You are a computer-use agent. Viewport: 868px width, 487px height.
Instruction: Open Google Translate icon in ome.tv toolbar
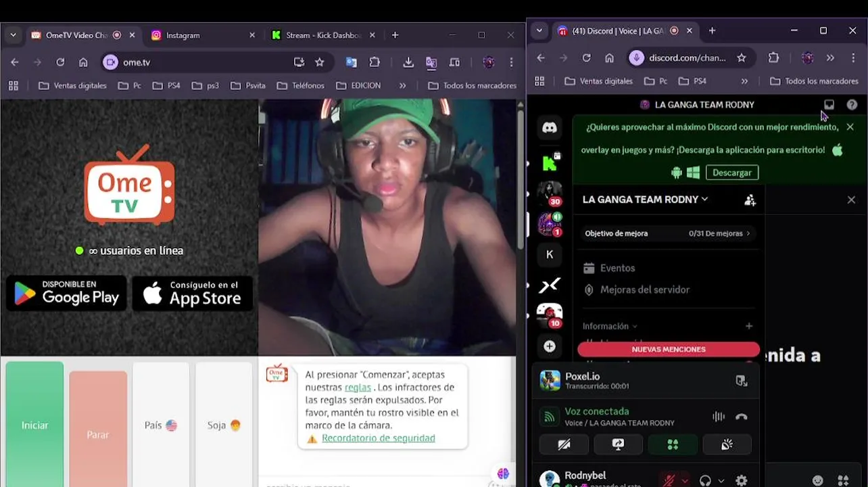[351, 62]
